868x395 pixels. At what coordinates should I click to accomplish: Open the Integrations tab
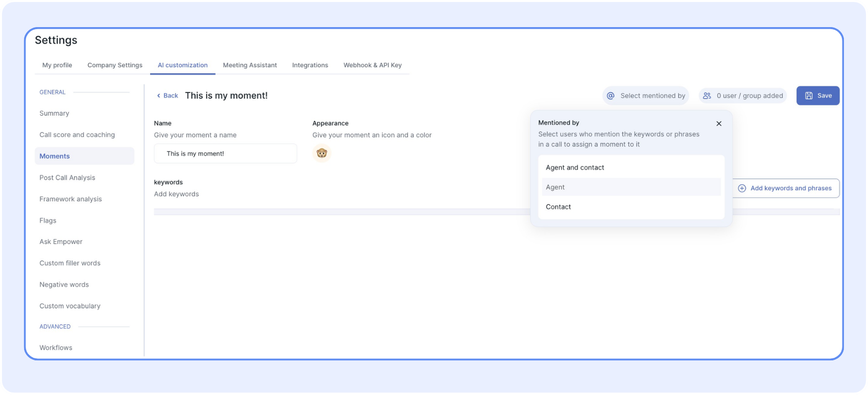tap(310, 65)
